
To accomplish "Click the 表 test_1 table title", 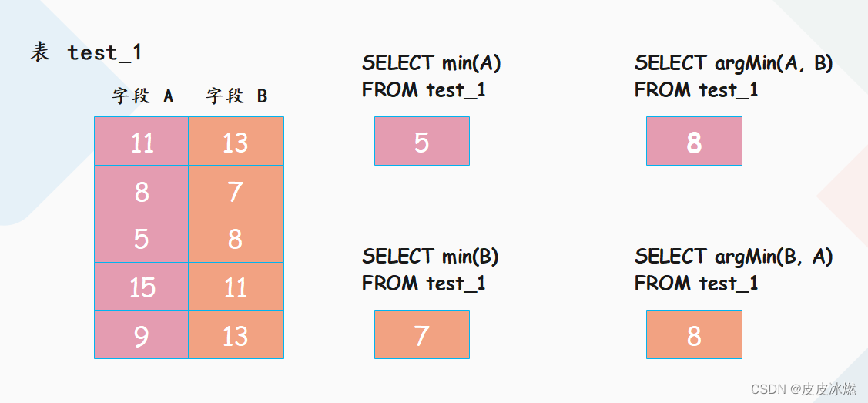I will (x=85, y=52).
